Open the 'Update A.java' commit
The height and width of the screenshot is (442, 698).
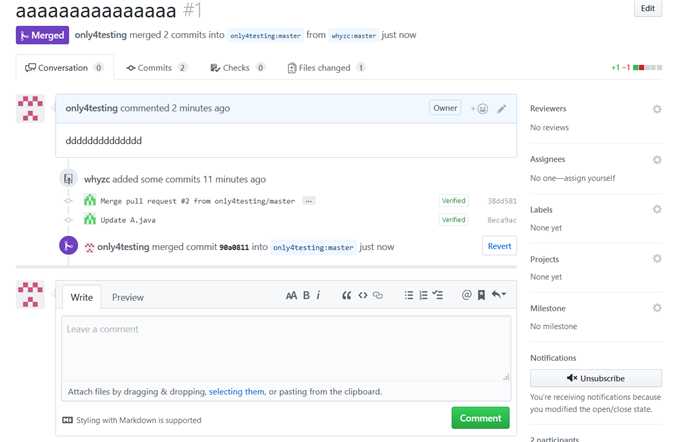128,220
